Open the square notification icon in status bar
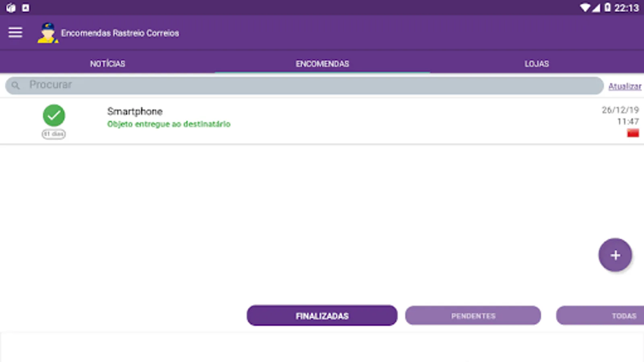Screen dimensions: 644x362 (x=25, y=8)
